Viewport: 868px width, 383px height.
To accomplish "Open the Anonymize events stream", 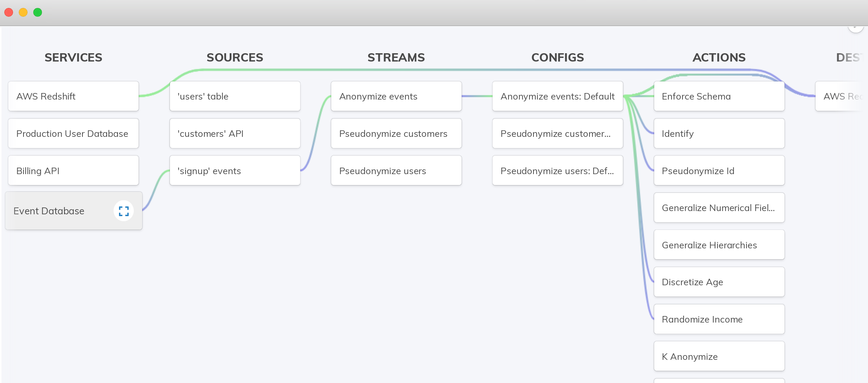I will [x=396, y=96].
